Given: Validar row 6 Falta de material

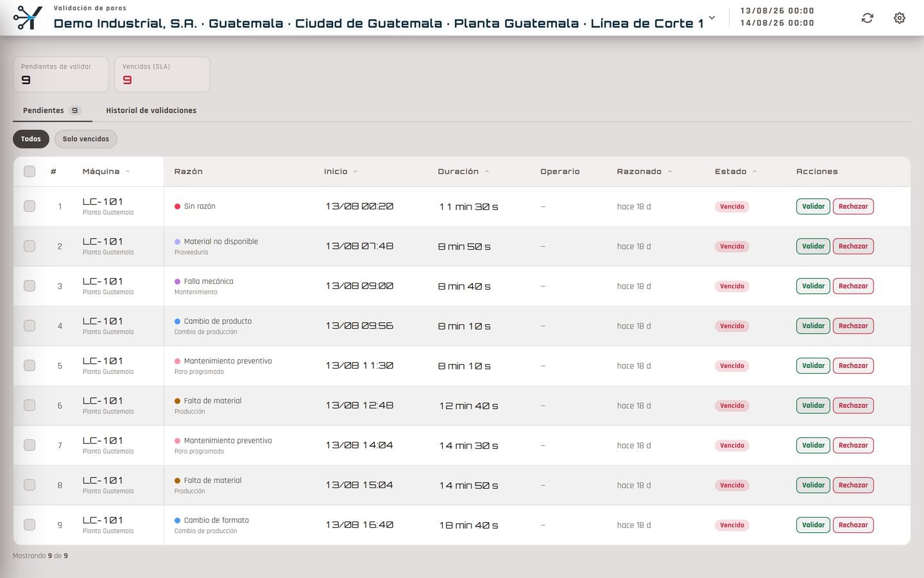Looking at the screenshot, I should pyautogui.click(x=813, y=405).
